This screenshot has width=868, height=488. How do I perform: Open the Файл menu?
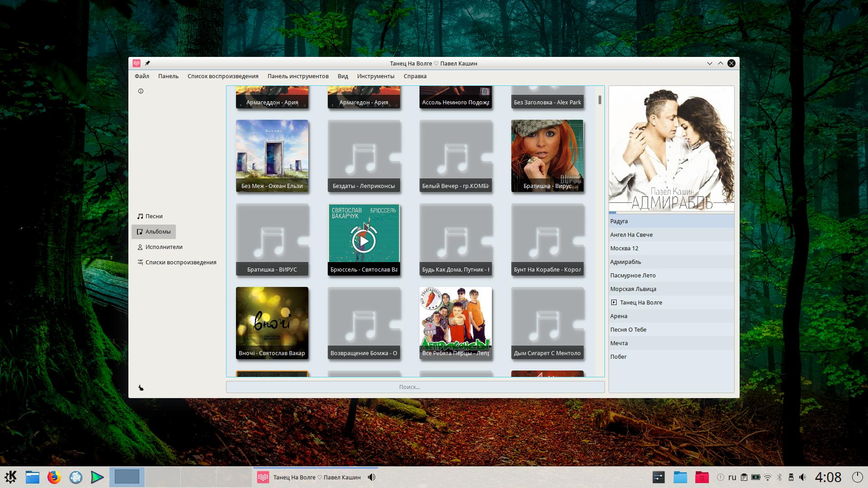point(142,76)
